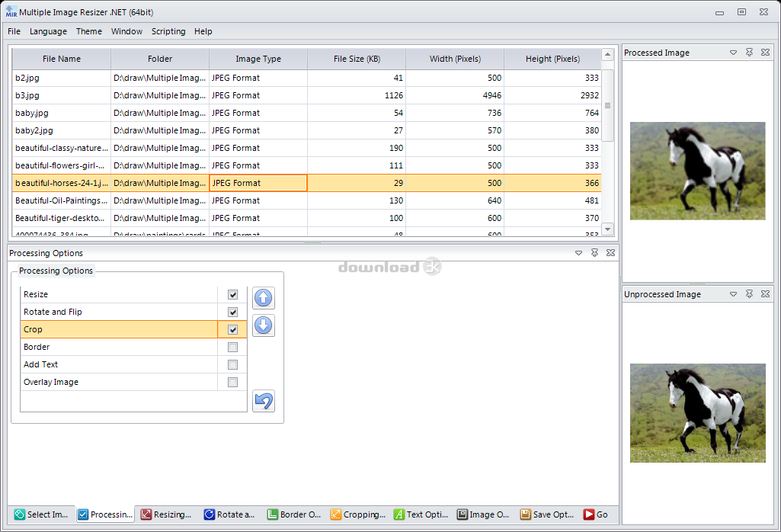Viewport: 781px width, 532px height.
Task: Switch to the Resizing tab
Action: [167, 514]
